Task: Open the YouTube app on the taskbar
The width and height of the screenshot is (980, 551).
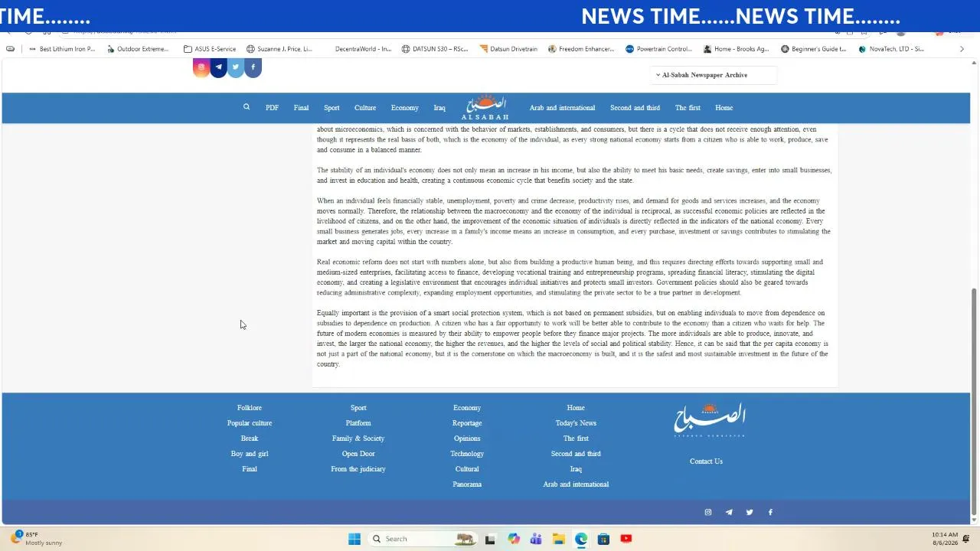Action: click(626, 539)
